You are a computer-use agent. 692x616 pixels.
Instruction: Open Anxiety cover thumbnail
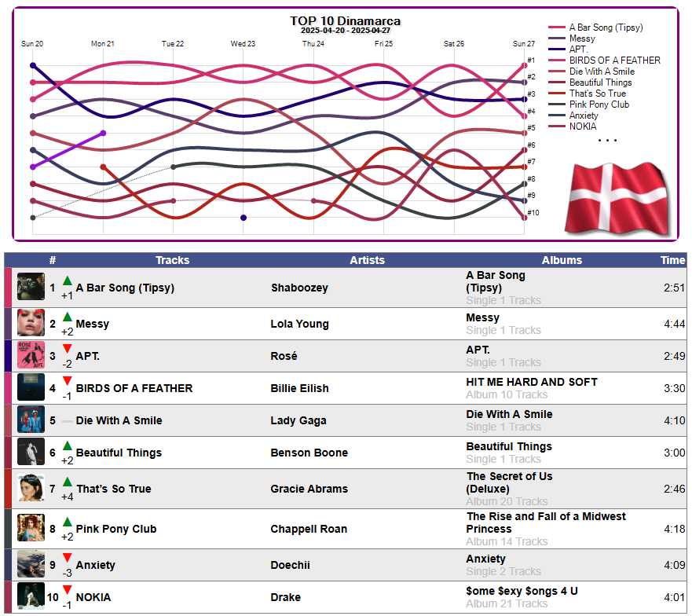31,564
